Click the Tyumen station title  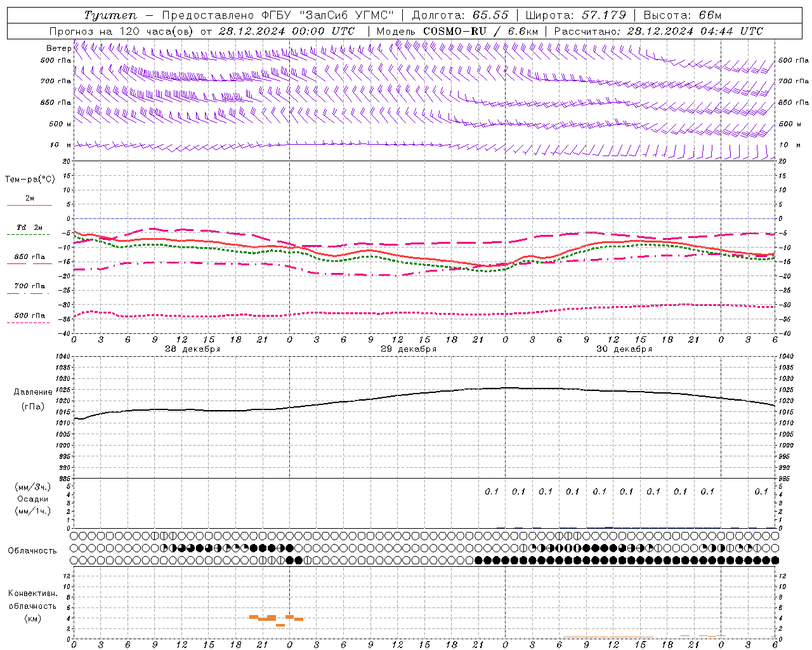110,15
